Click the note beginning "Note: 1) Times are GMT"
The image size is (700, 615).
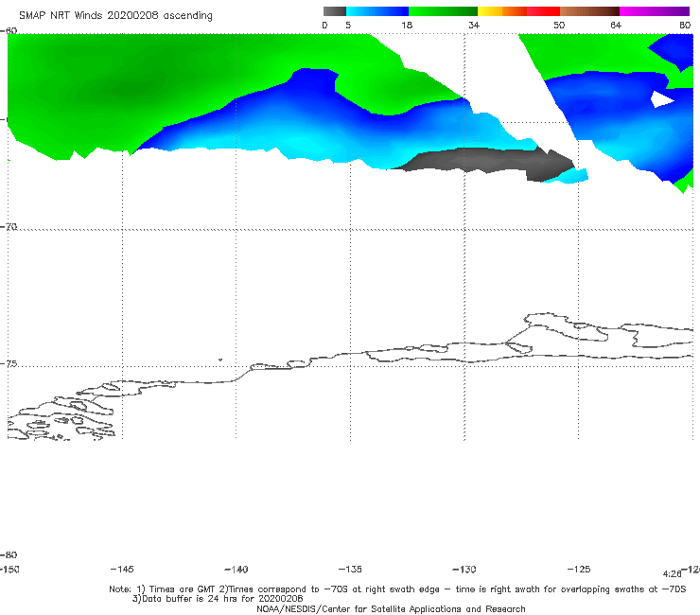397,589
